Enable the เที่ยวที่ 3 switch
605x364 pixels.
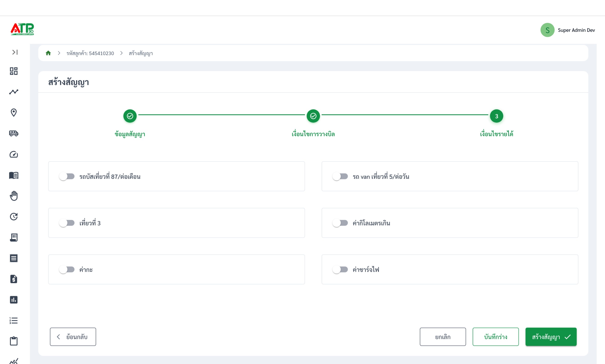point(67,223)
